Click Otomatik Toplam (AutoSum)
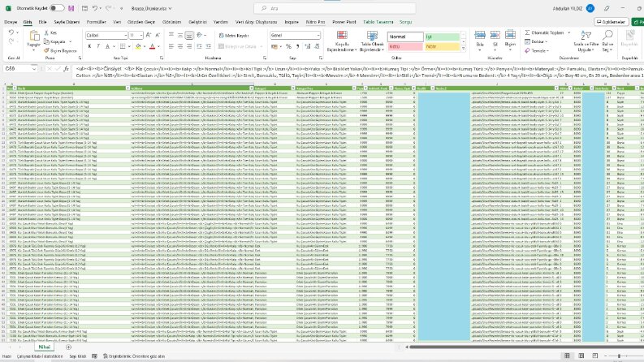Viewport: 644px width, 362px height. [544, 32]
